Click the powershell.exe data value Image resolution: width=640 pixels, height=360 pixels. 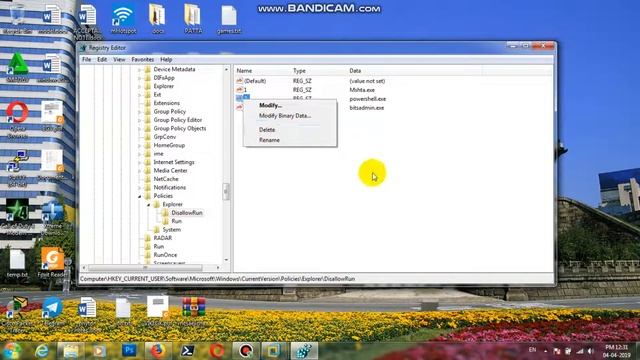point(367,99)
